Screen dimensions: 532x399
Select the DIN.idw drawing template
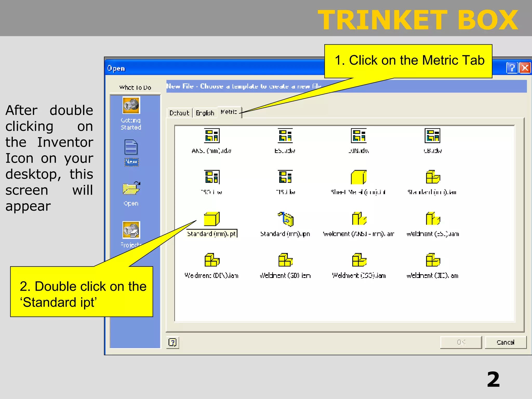358,136
